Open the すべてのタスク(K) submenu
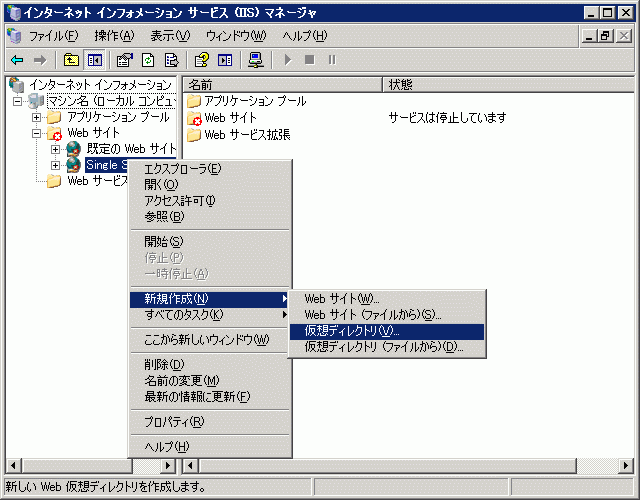The image size is (640, 500). coord(209,315)
